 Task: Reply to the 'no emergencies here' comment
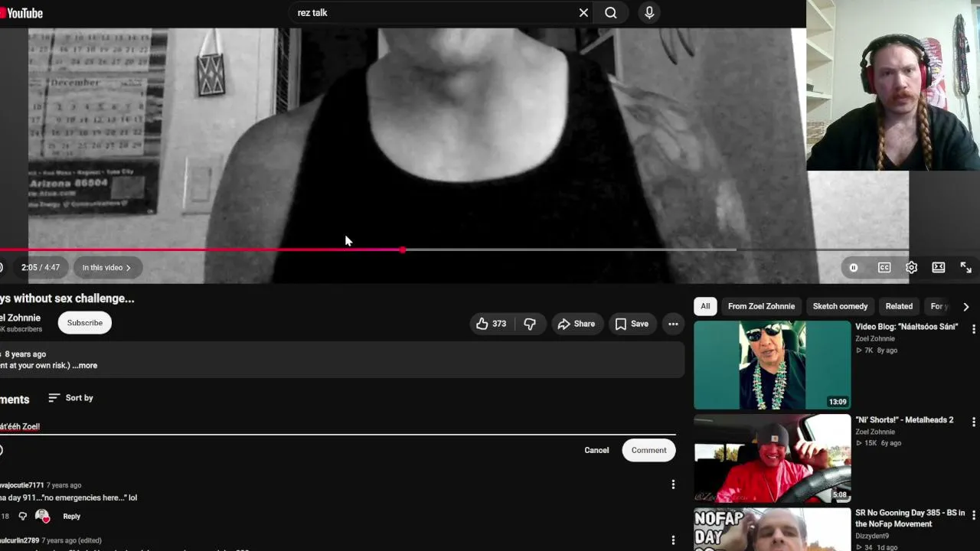pyautogui.click(x=71, y=517)
